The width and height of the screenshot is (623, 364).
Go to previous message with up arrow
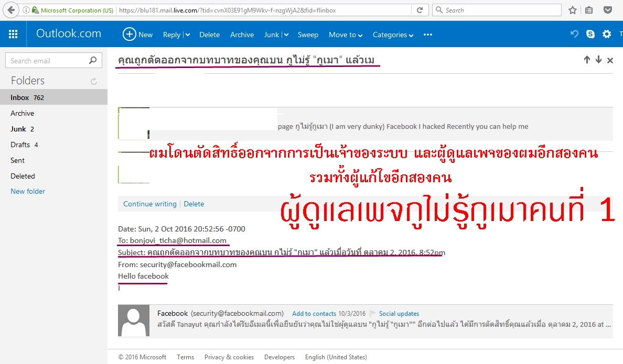(587, 60)
